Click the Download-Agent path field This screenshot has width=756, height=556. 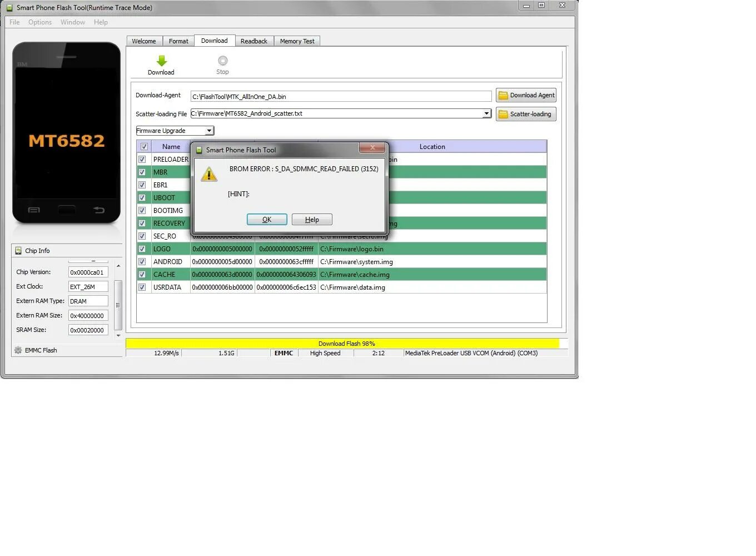341,96
